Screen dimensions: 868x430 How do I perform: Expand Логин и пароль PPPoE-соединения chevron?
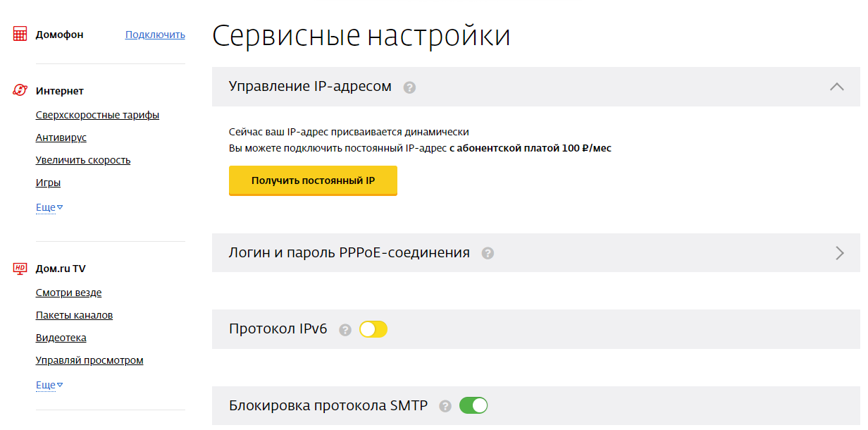[839, 253]
